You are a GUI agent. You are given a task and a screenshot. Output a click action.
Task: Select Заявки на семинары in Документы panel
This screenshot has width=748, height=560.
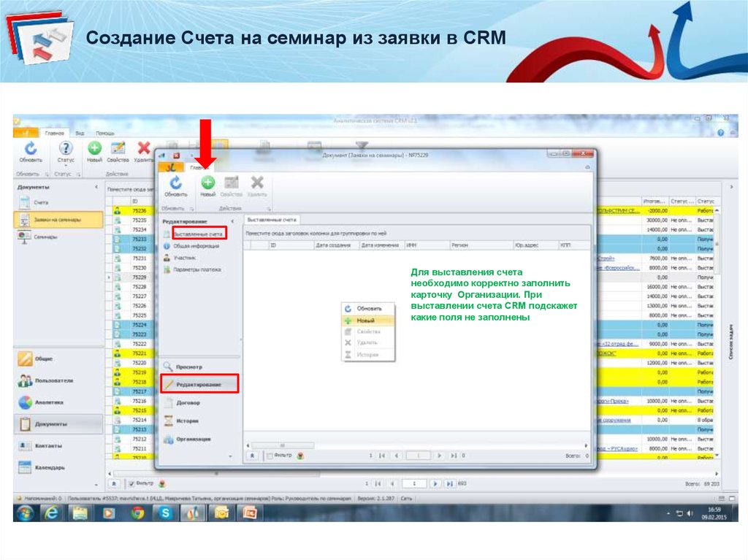tap(58, 220)
